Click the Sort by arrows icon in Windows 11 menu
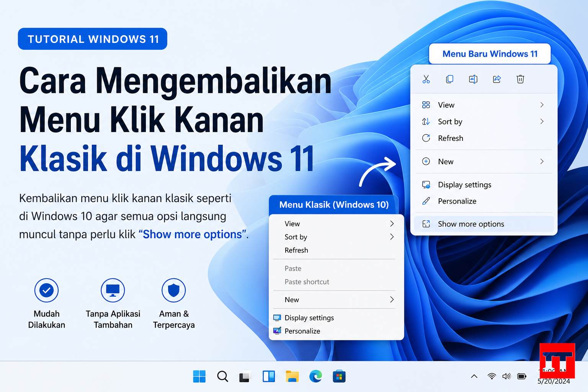This screenshot has width=588, height=392. (426, 121)
